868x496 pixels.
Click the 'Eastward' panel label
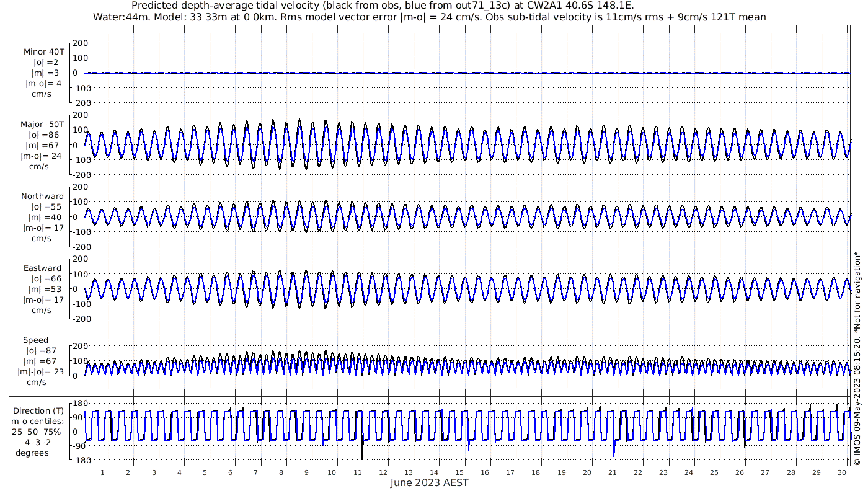(43, 268)
